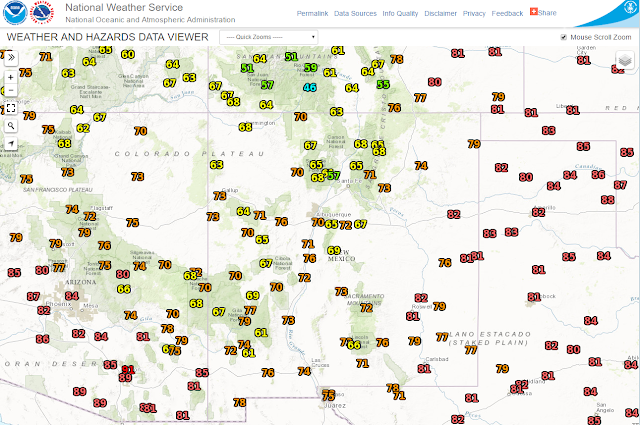The image size is (640, 425).
Task: Select the 72 reading near Flagstaff
Action: (90, 216)
